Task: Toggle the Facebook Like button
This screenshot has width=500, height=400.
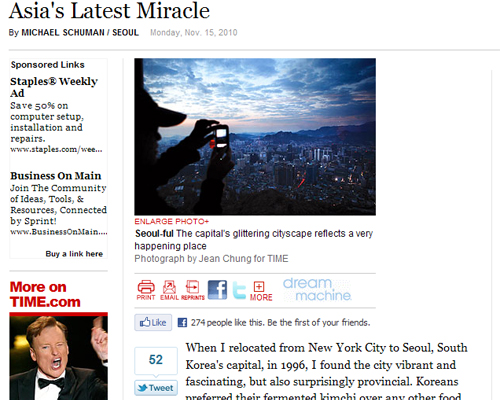Action: (153, 322)
